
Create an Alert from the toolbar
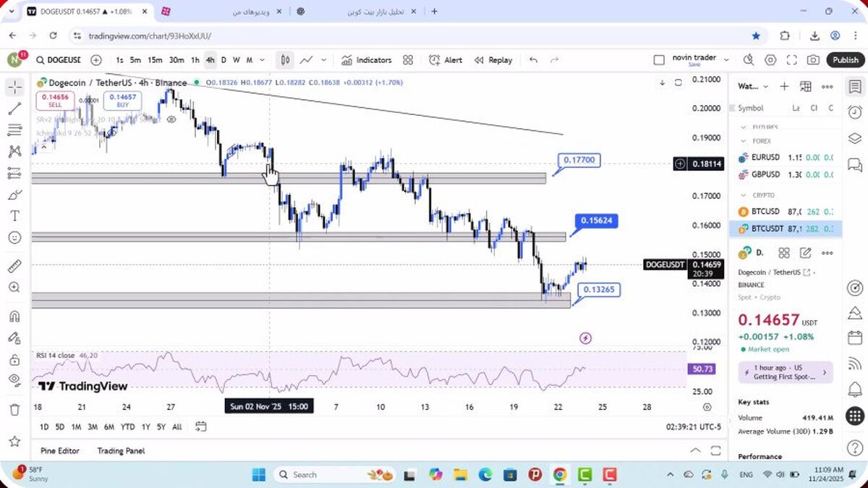(x=446, y=60)
